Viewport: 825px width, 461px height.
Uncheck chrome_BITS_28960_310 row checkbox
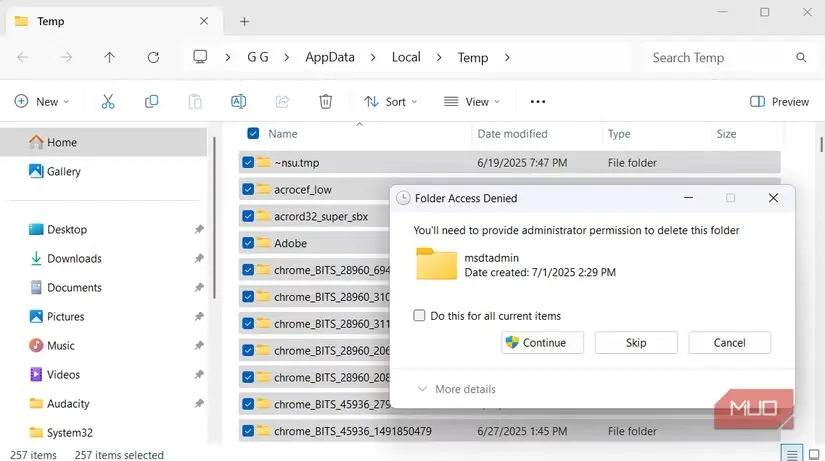[248, 297]
